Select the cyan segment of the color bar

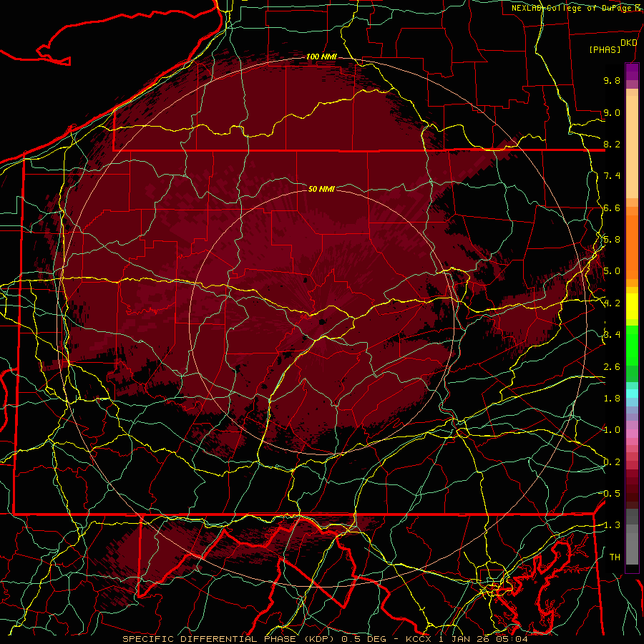tap(632, 394)
